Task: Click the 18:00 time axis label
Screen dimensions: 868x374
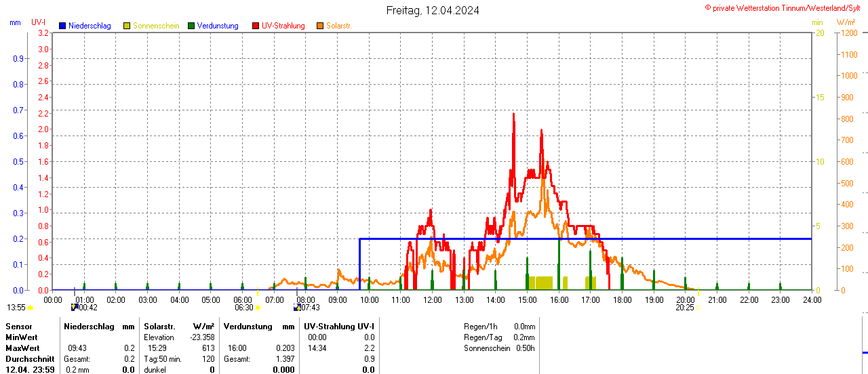Action: point(623,299)
